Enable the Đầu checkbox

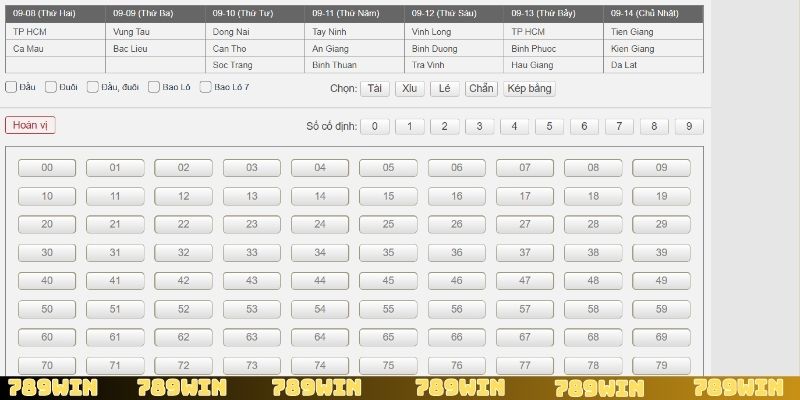point(11,87)
